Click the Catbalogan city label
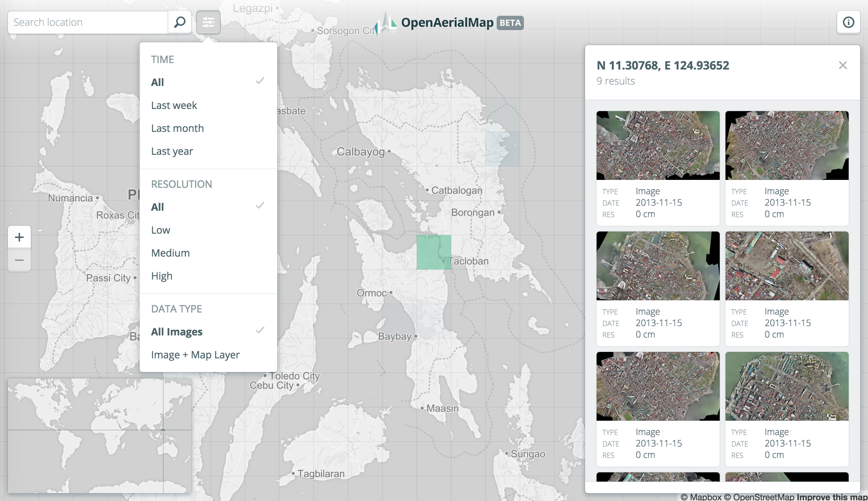 (x=457, y=190)
